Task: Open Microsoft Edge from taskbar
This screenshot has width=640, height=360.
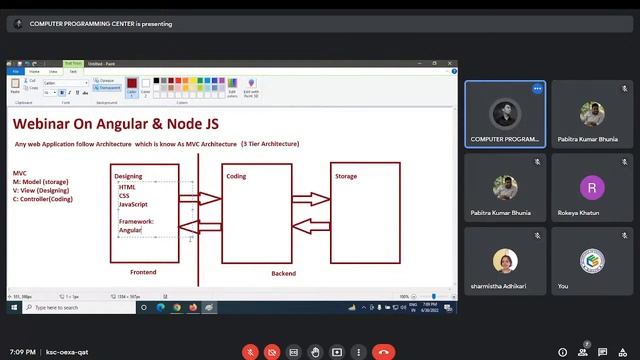Action: 160,307
